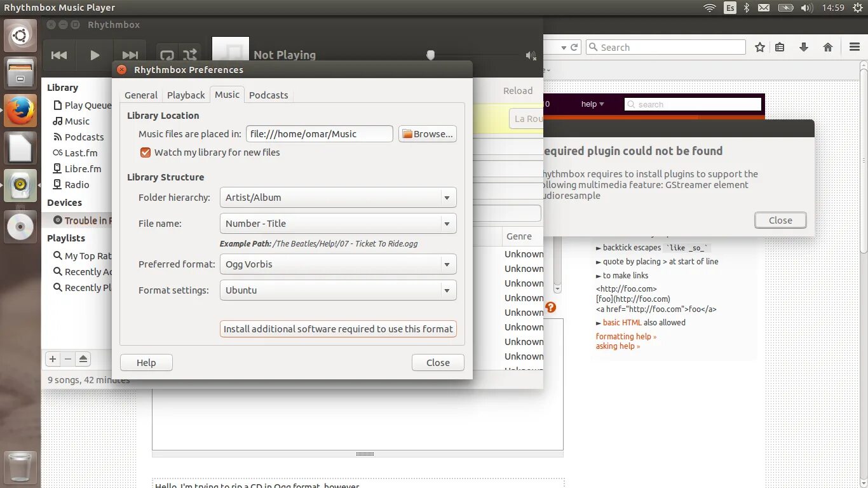This screenshot has width=868, height=488.
Task: Open My Top Rated playlist
Action: 82,256
